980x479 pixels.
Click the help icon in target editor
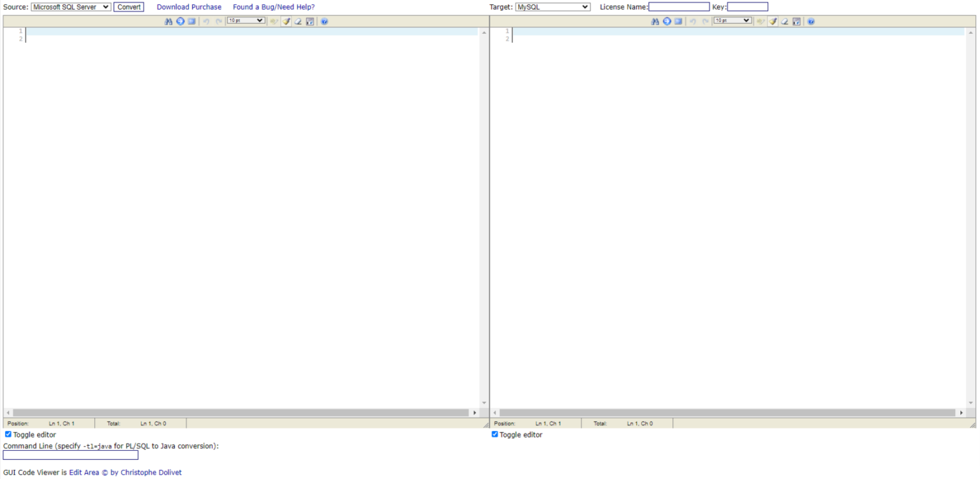(x=811, y=21)
